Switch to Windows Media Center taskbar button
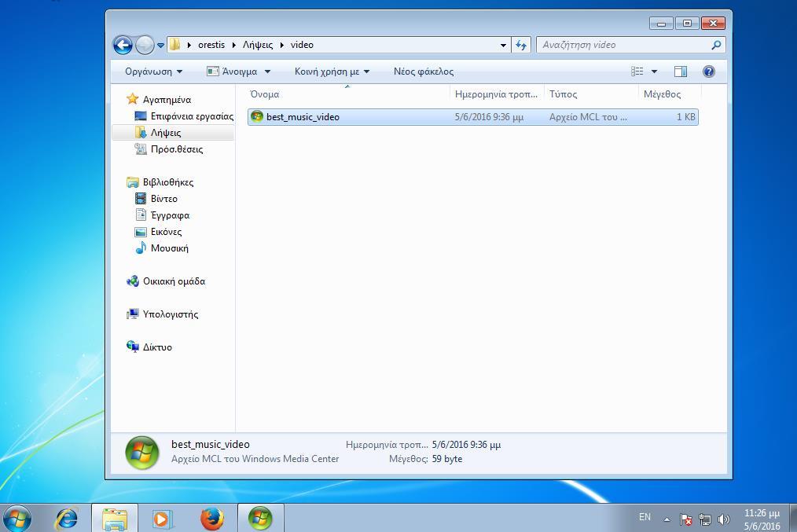This screenshot has height=532, width=797. (260, 519)
